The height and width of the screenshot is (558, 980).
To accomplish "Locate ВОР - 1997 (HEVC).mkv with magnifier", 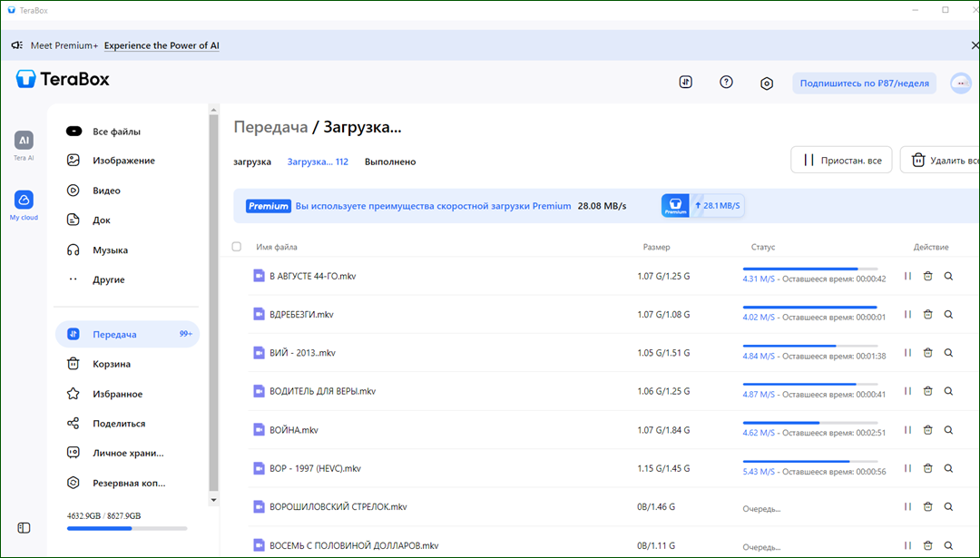I will point(948,469).
